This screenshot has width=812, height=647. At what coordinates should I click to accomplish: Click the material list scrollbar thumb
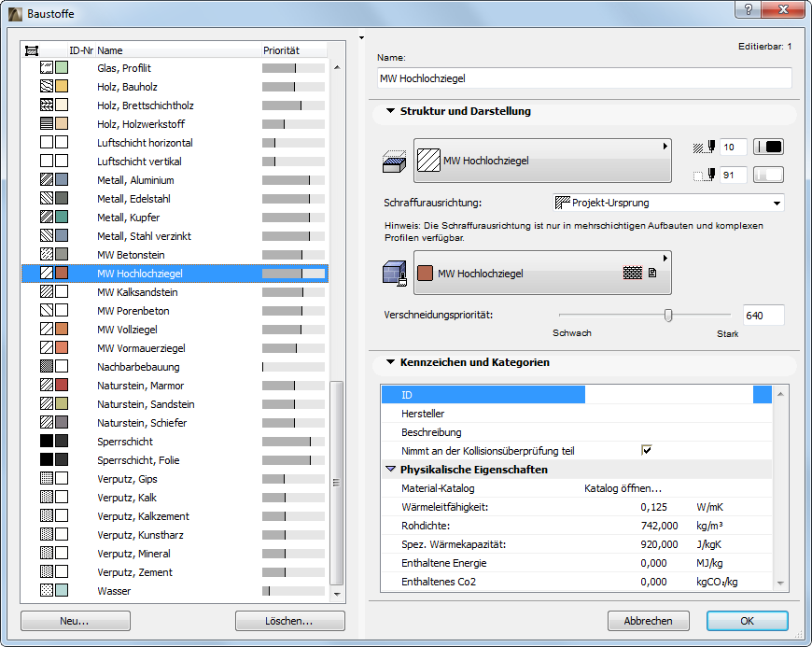336,483
